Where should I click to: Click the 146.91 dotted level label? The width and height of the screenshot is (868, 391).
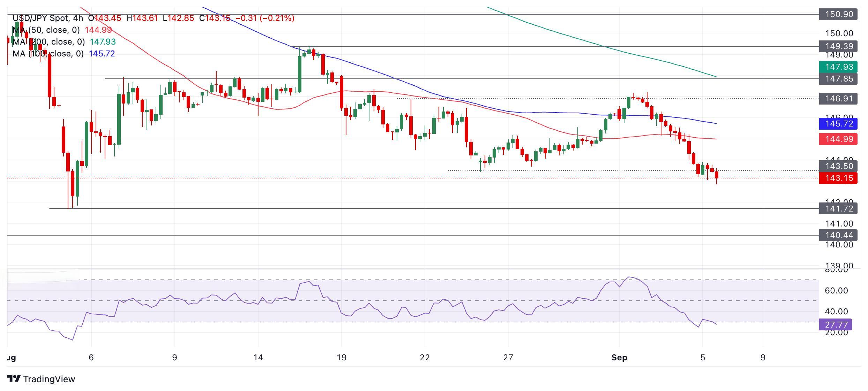tap(838, 99)
